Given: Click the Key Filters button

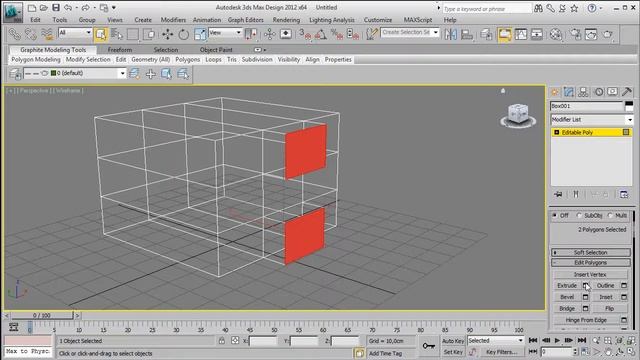Looking at the screenshot, I should (501, 352).
